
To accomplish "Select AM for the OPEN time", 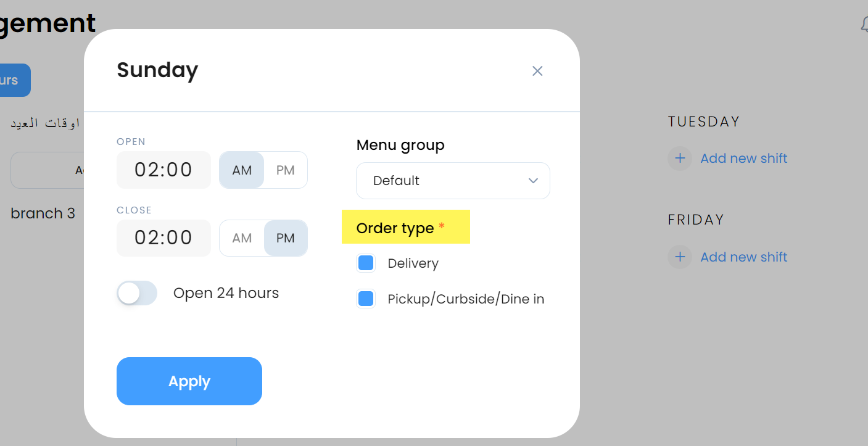I will coord(242,170).
